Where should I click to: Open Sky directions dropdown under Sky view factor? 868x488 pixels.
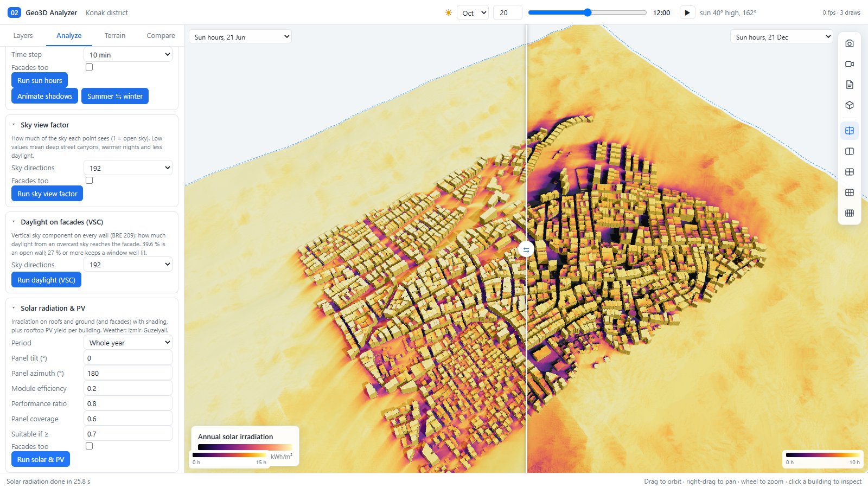coord(128,168)
